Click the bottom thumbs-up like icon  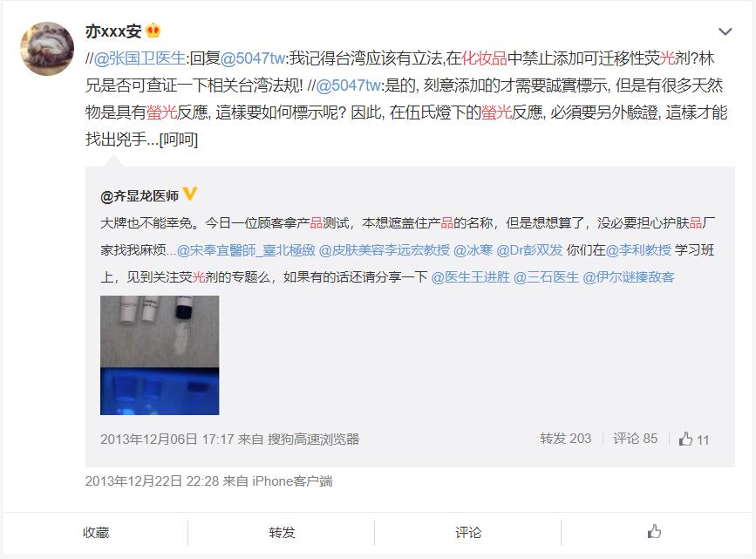pyautogui.click(x=654, y=532)
